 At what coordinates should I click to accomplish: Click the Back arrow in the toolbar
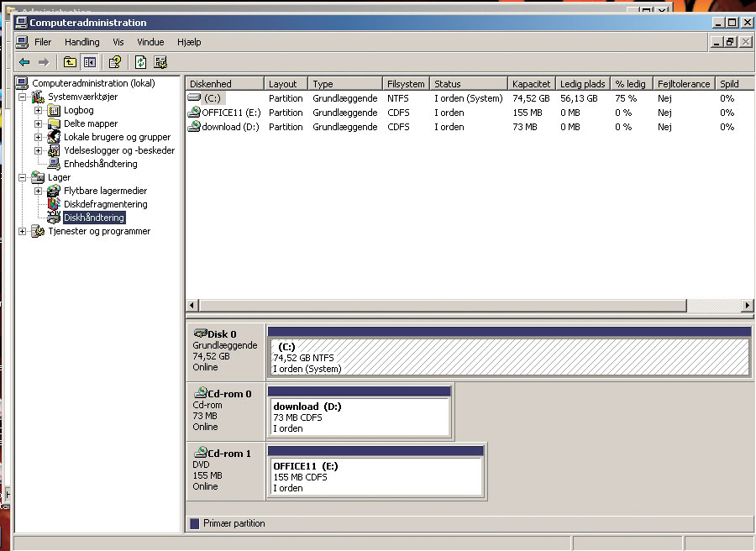(24, 62)
